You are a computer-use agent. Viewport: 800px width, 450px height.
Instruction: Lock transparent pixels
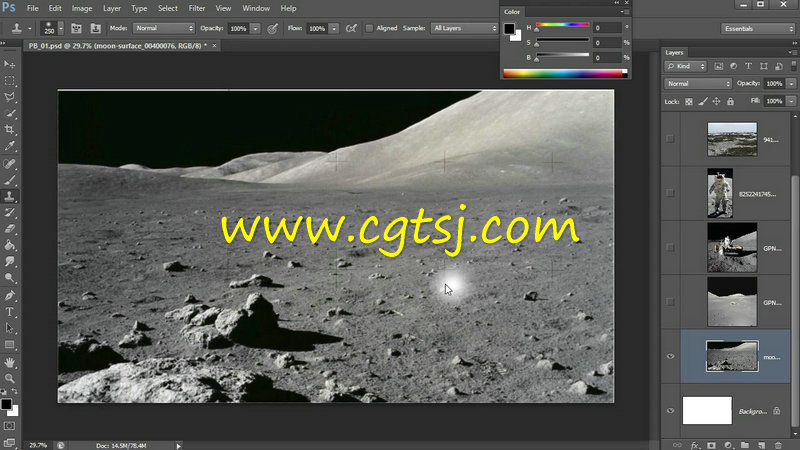[689, 102]
